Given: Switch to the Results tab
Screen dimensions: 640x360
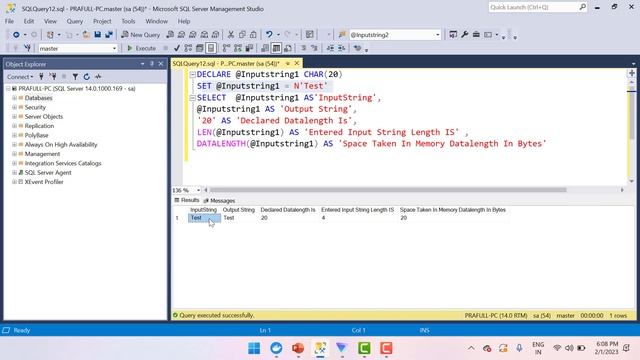Looking at the screenshot, I should tap(187, 200).
